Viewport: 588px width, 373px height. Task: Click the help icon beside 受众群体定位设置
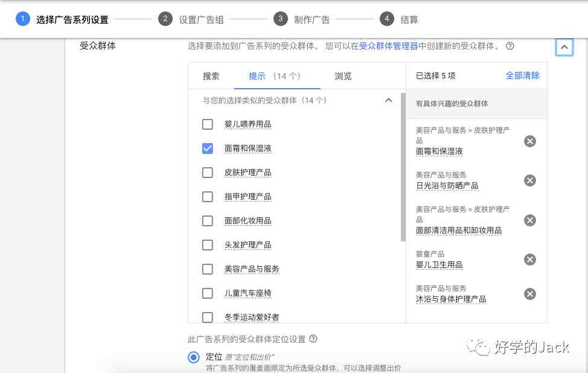[313, 339]
